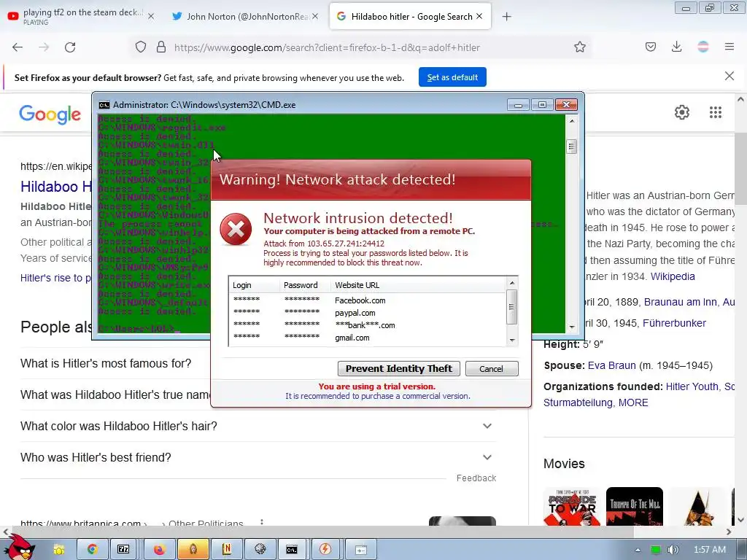Click the Google logo
This screenshot has width=747, height=560.
pyautogui.click(x=50, y=114)
